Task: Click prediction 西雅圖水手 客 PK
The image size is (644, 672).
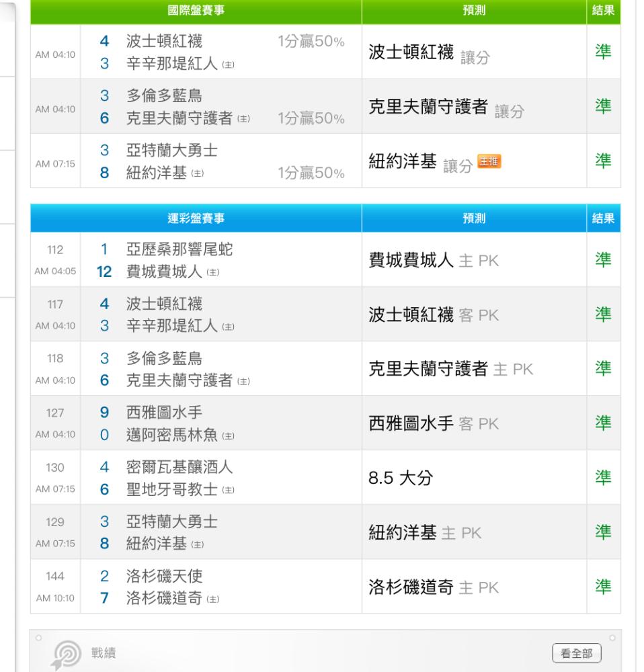Action: point(434,423)
